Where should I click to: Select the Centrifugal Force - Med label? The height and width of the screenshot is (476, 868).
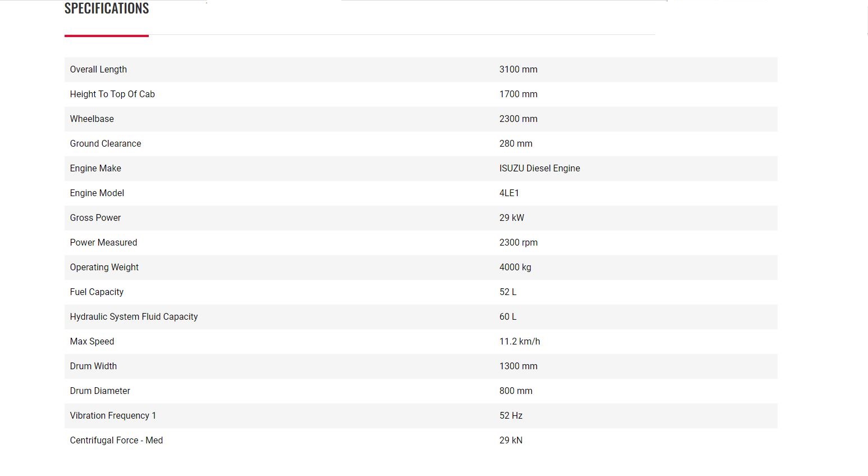pyautogui.click(x=116, y=441)
